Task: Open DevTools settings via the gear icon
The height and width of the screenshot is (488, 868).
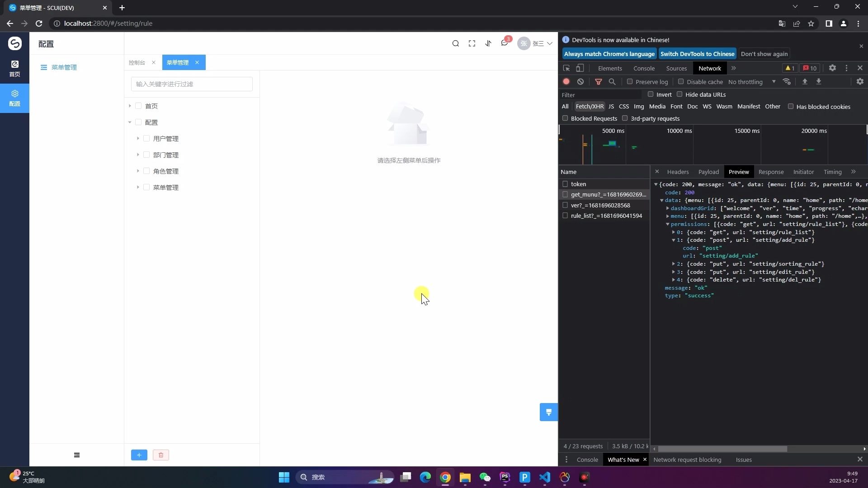Action: point(833,68)
